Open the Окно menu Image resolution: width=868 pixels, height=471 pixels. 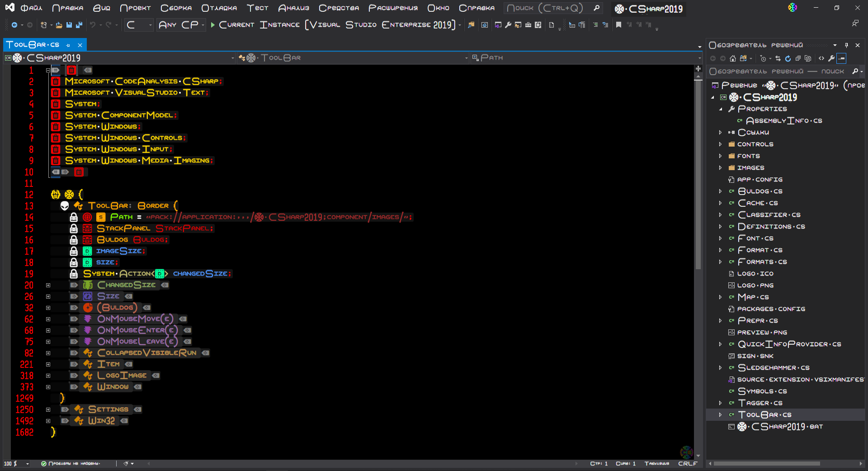coord(438,8)
